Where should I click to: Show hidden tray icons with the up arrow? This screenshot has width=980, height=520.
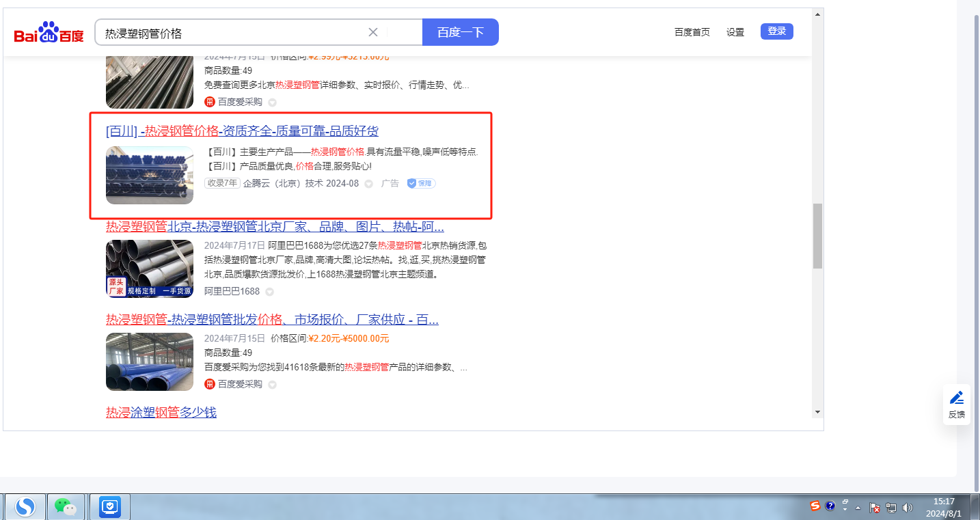(x=858, y=508)
